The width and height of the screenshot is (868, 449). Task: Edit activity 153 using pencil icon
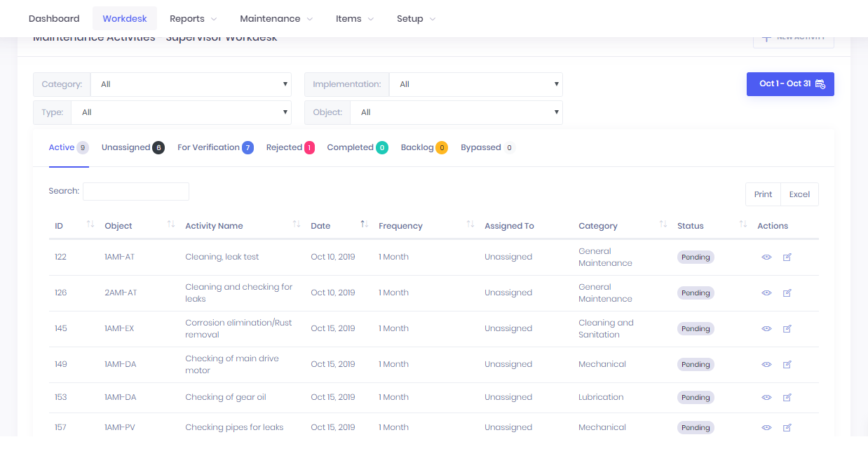point(787,398)
